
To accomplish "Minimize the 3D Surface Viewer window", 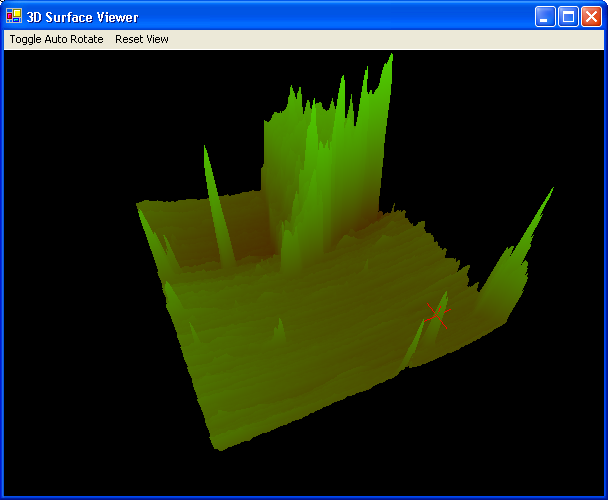I will click(545, 17).
